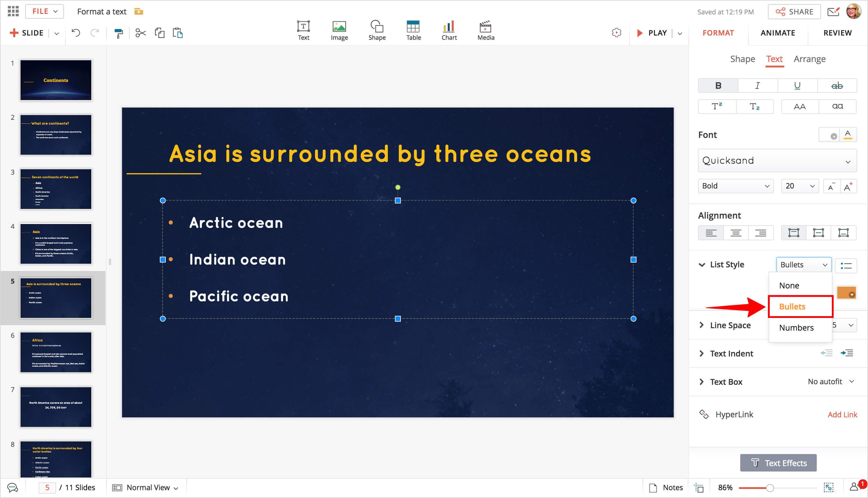The height and width of the screenshot is (498, 868).
Task: Toggle Bold text formatting
Action: point(718,86)
